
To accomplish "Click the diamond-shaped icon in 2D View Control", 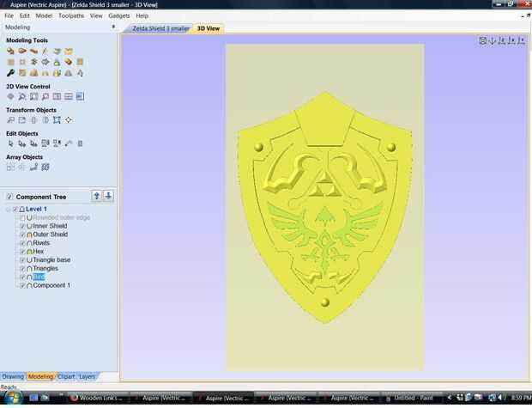I will click(10, 96).
